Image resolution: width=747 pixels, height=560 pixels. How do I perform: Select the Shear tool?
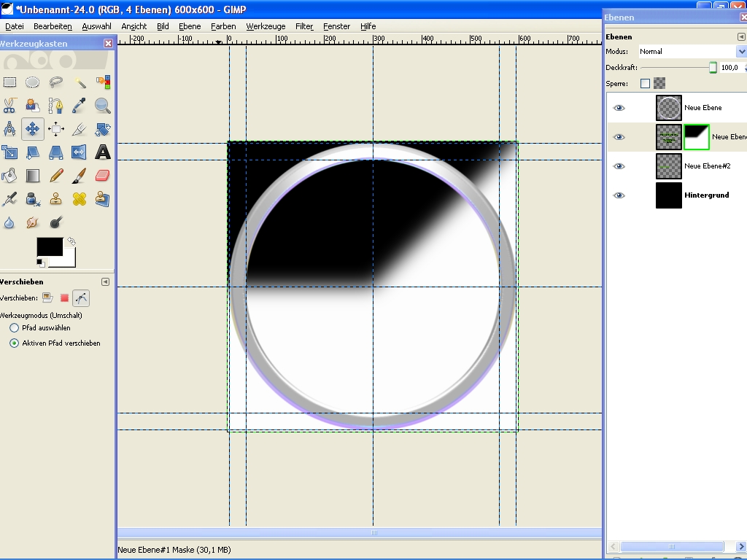(32, 152)
